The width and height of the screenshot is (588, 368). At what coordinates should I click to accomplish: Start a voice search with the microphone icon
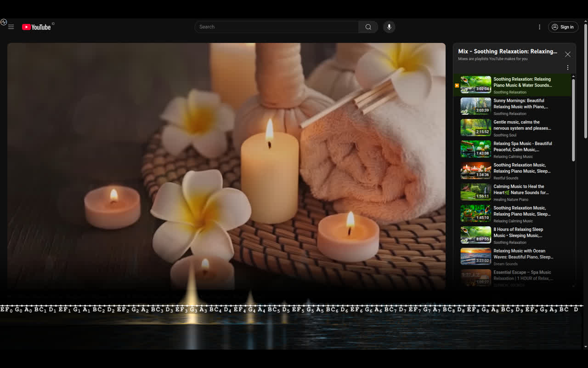tap(389, 27)
